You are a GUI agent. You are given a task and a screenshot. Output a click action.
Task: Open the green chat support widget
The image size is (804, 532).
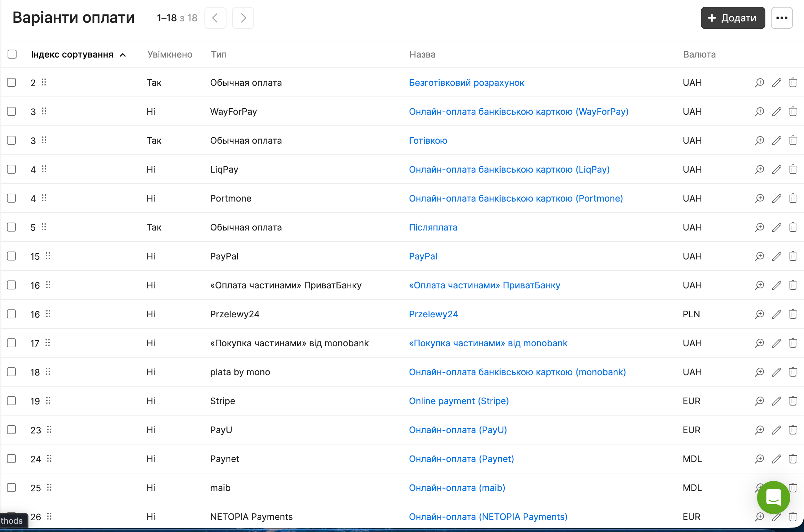coord(773,497)
